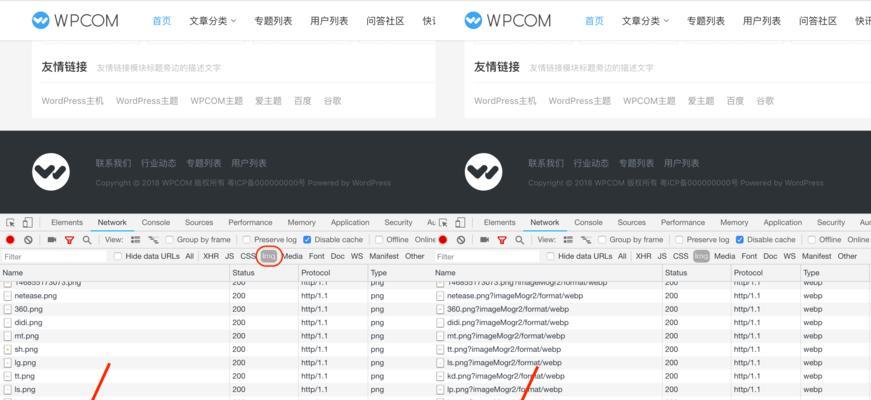
Task: Toggle device toolbar icon in right DevTools
Action: tap(460, 223)
